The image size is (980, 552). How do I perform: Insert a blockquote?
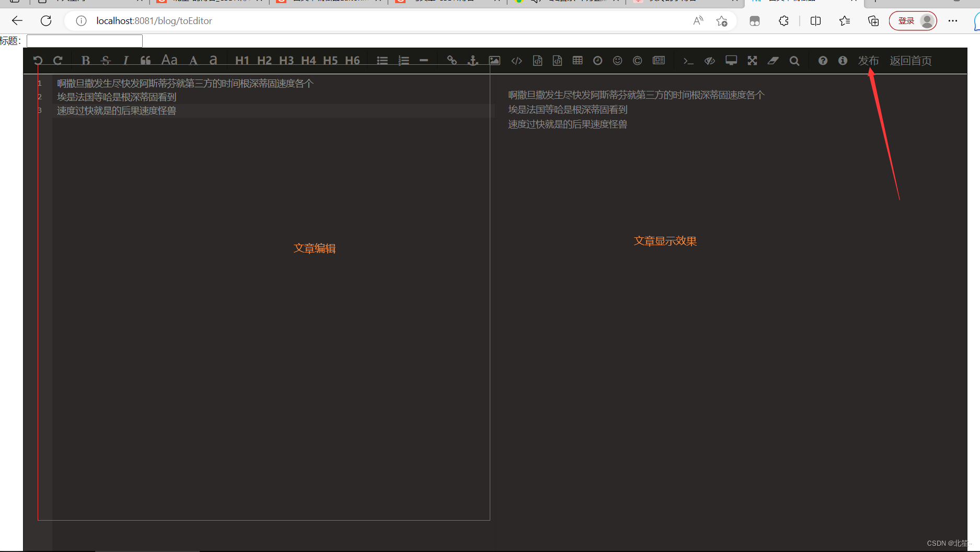145,60
